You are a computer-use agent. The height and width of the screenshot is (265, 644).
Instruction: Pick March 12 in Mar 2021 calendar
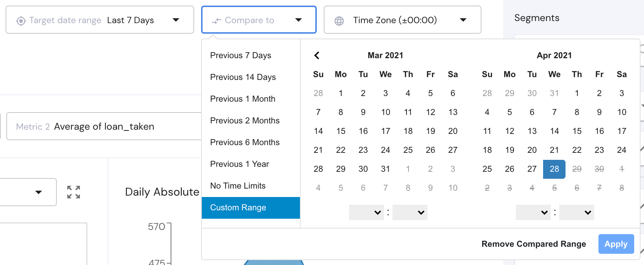pyautogui.click(x=430, y=112)
